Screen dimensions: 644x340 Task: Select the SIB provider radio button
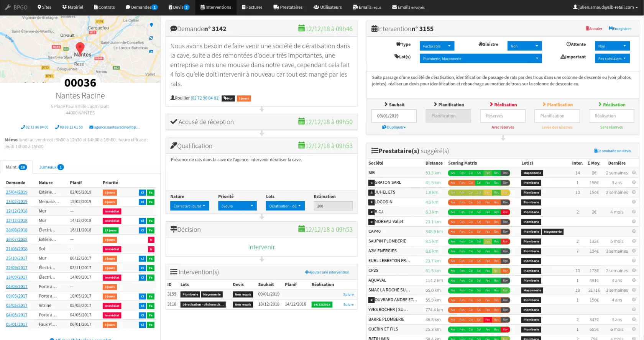[x=634, y=173]
